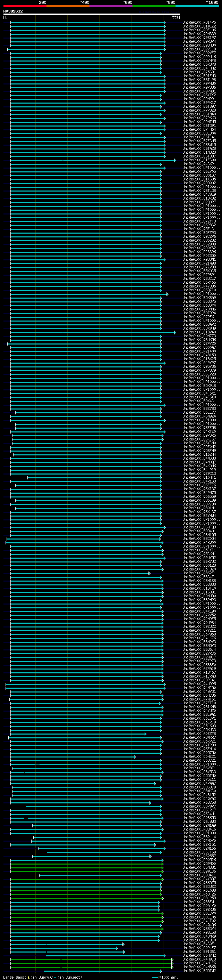Viewport: 222px width, 980px height.
Task: Select label UniRef100_P23396
Action: [x=199, y=252]
